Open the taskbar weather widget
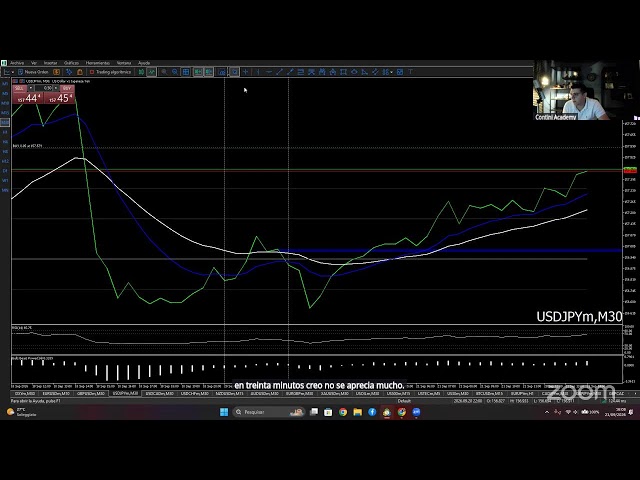Screen dimensions: 640x480 pos(22,412)
